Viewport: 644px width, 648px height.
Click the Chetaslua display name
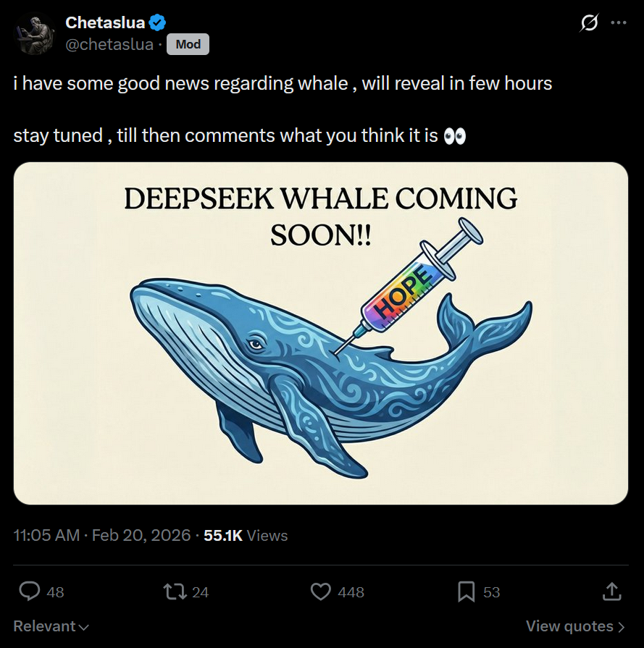pos(105,22)
